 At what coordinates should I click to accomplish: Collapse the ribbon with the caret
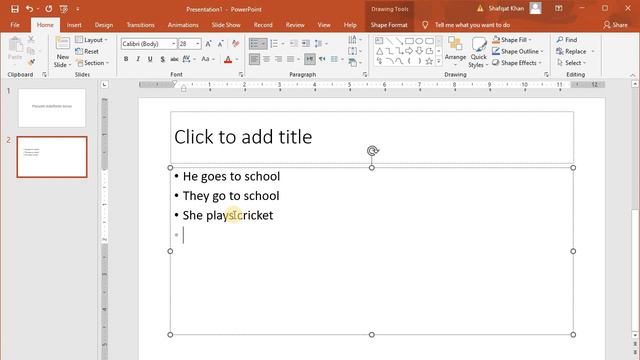click(633, 75)
